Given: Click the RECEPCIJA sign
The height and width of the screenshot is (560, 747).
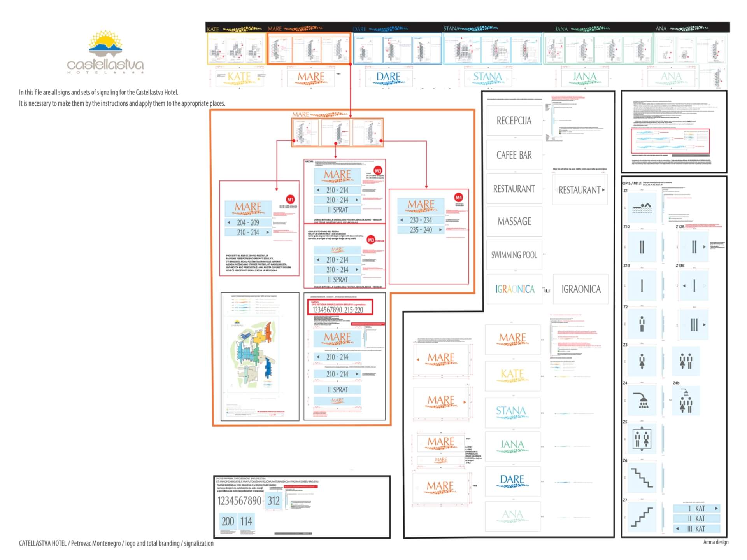Looking at the screenshot, I should click(x=514, y=121).
